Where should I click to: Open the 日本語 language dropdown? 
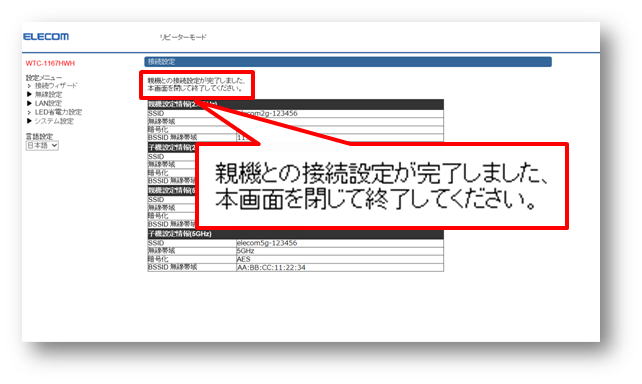tap(42, 145)
